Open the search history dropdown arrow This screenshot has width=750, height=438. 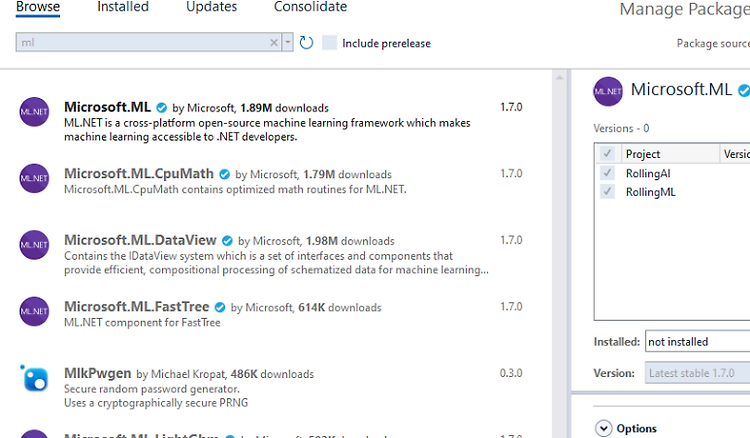pyautogui.click(x=287, y=43)
